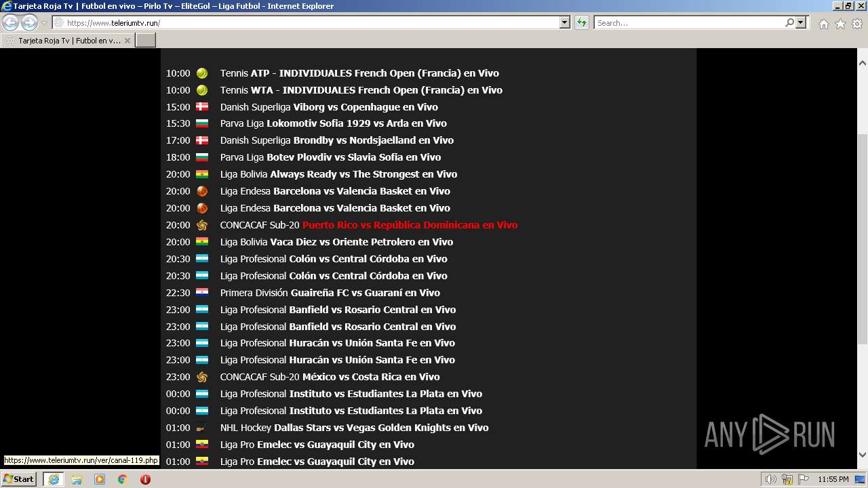Click CONCACAF logo beside Puerto Rico match

(202, 225)
